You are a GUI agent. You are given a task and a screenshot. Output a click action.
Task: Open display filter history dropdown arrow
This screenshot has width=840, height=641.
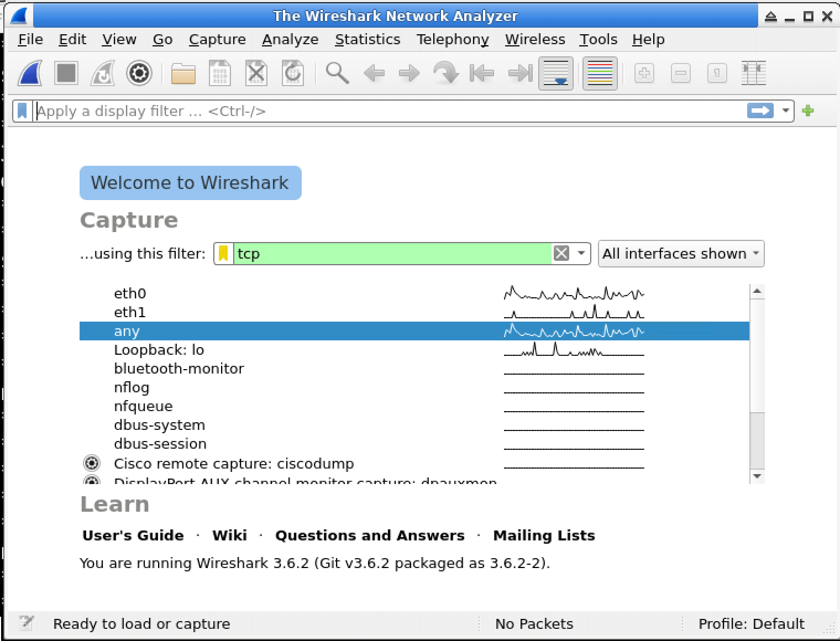[x=785, y=111]
